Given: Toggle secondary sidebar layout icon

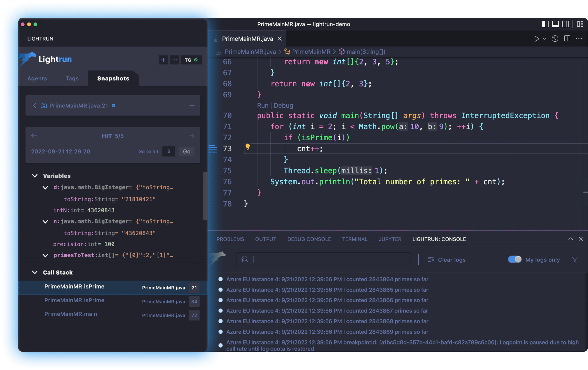Looking at the screenshot, I should pyautogui.click(x=566, y=24).
